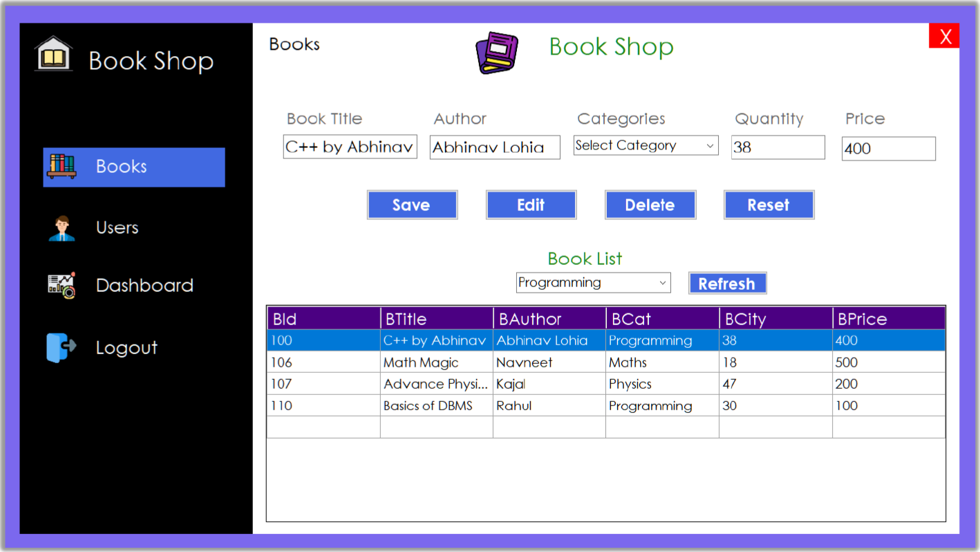Open the Dashboard section
The image size is (980, 552).
point(144,284)
